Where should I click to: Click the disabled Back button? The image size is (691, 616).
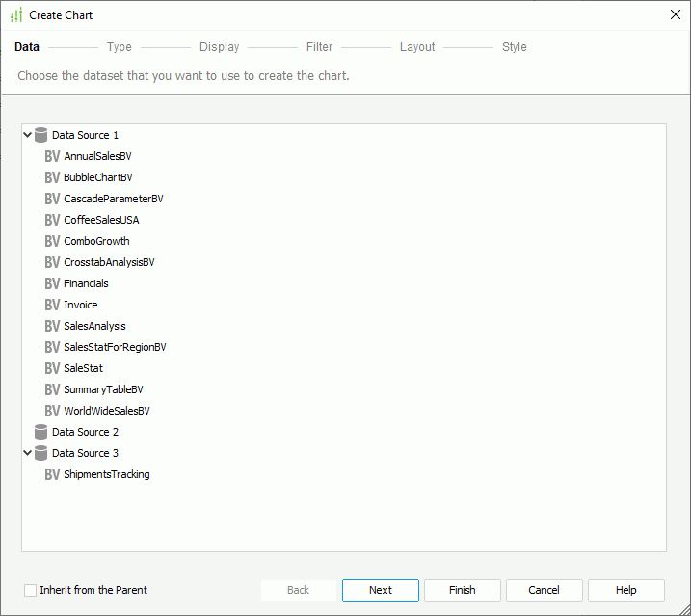point(299,590)
